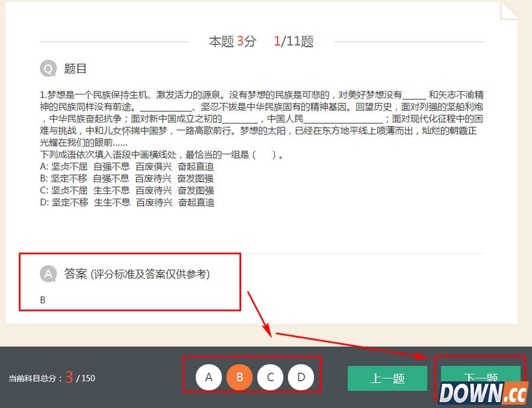532x408 pixels.
Task: Click the A circle icon beside 答案
Action: (x=47, y=274)
